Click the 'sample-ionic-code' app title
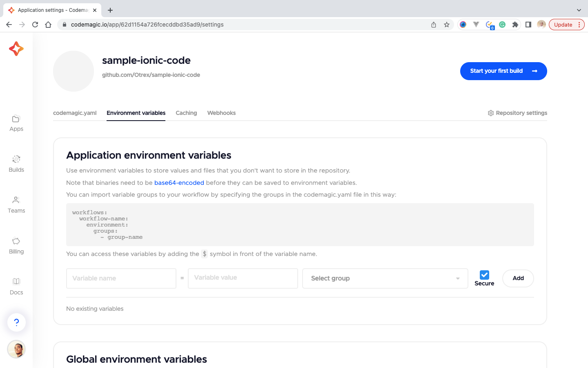 (146, 60)
